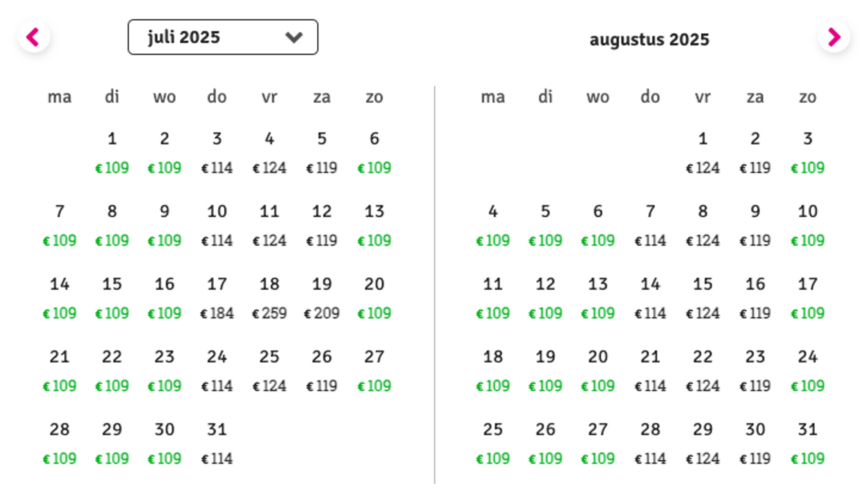Choose 25 juli priced €124
This screenshot has height=491, width=868.
pos(269,371)
